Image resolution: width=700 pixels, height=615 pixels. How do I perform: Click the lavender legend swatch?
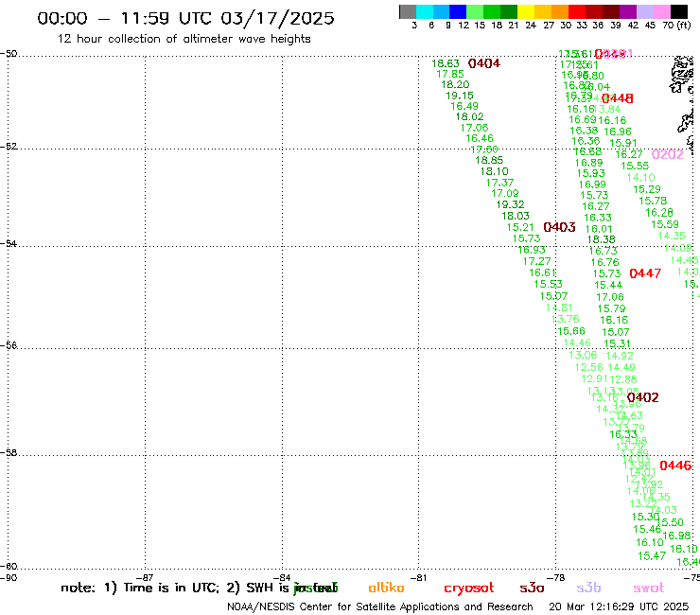tap(644, 11)
